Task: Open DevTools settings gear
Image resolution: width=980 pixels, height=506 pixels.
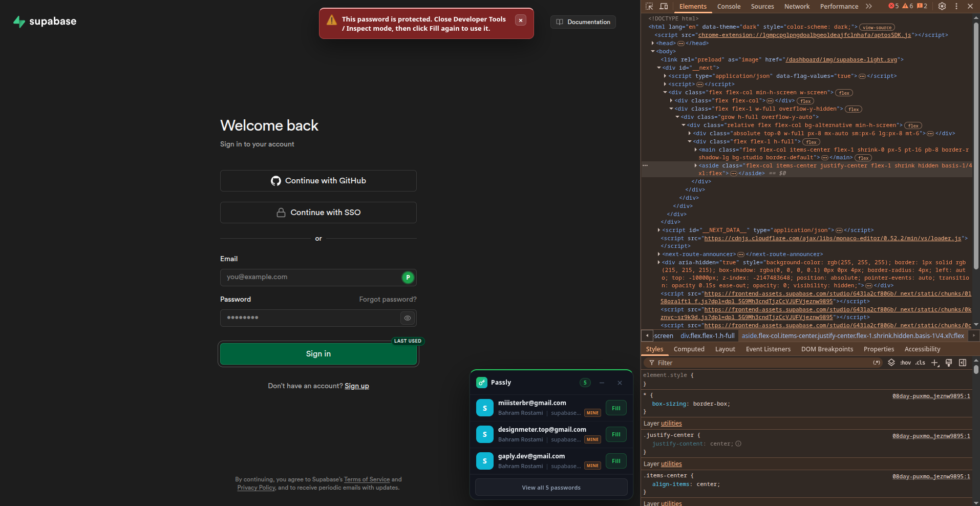Action: tap(942, 6)
